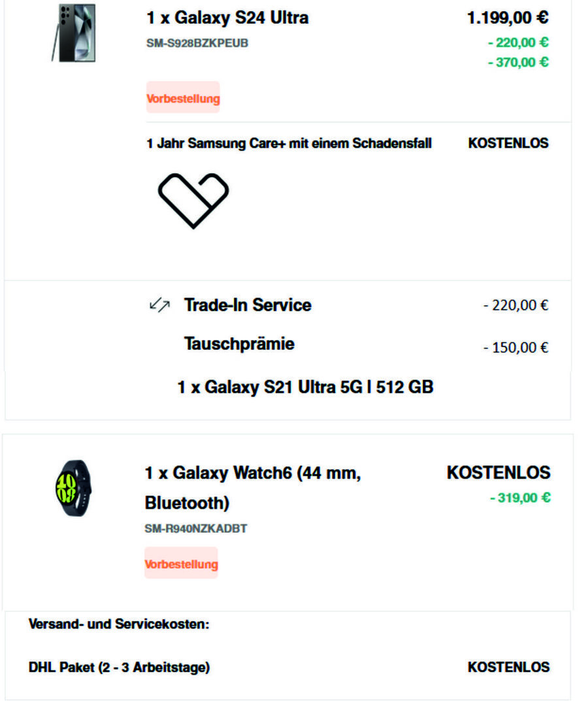Click the 1.199,00 € price
This screenshot has height=706, width=588.
pyautogui.click(x=507, y=18)
